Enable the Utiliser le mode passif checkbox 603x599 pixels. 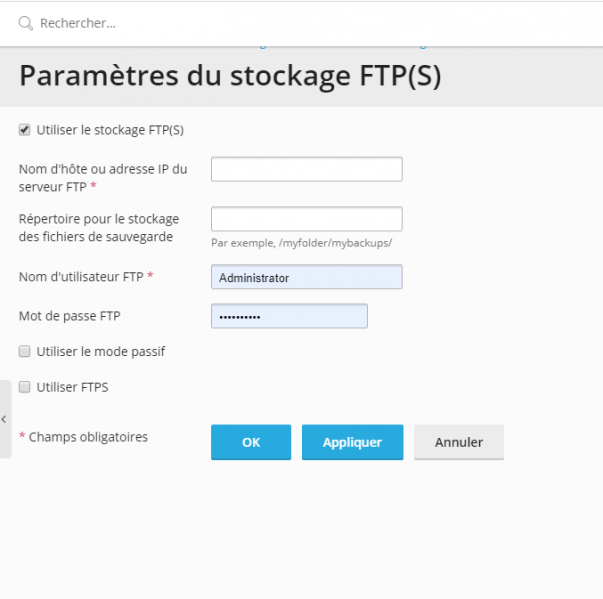point(25,351)
